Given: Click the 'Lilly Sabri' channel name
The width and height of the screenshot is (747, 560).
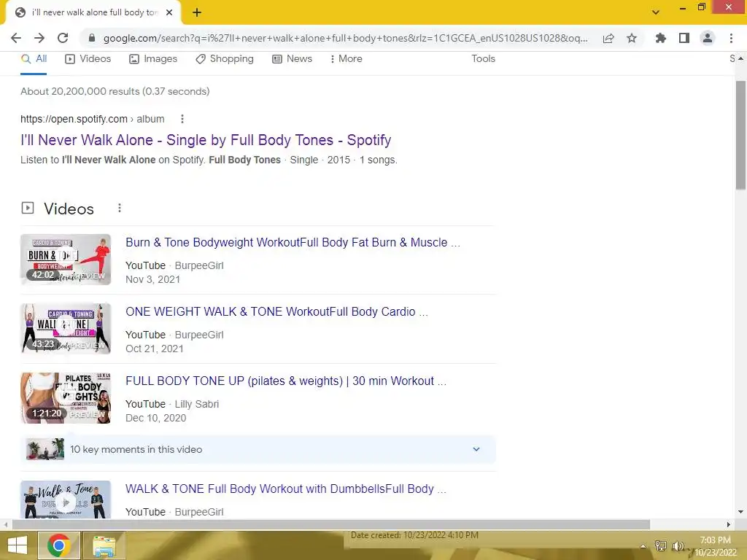Looking at the screenshot, I should pyautogui.click(x=197, y=404).
